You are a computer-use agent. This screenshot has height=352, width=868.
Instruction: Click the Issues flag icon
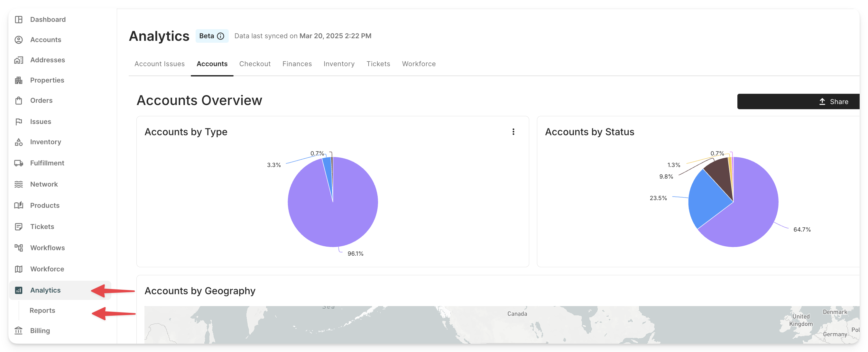[x=19, y=121]
